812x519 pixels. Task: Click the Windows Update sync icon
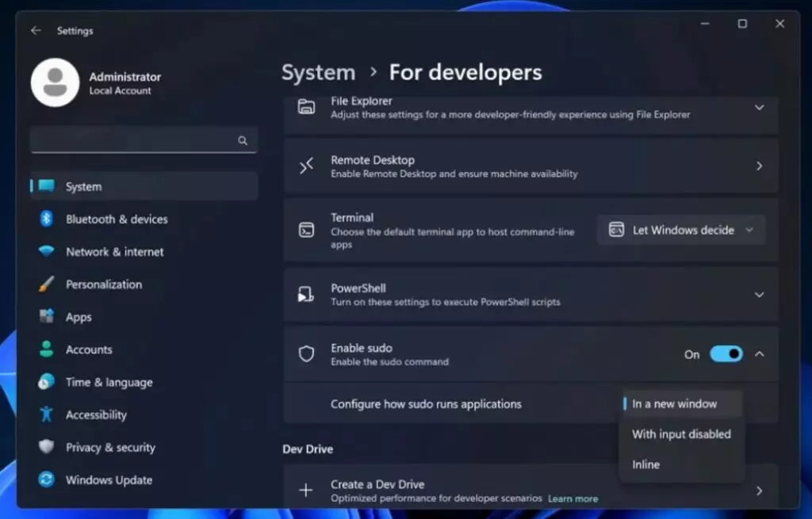pos(47,479)
